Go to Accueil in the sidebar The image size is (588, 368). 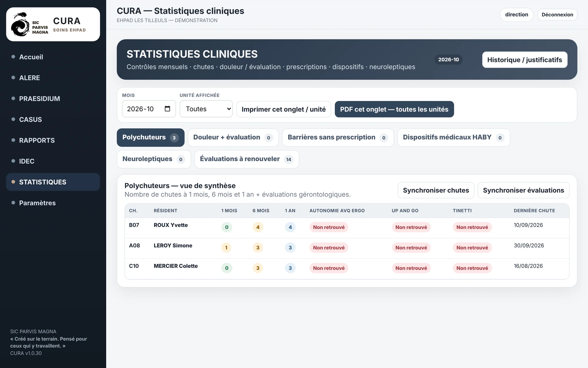point(53,57)
